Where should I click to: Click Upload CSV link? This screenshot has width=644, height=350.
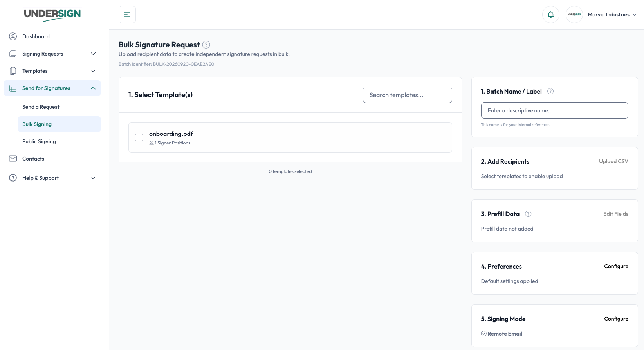[x=613, y=161]
